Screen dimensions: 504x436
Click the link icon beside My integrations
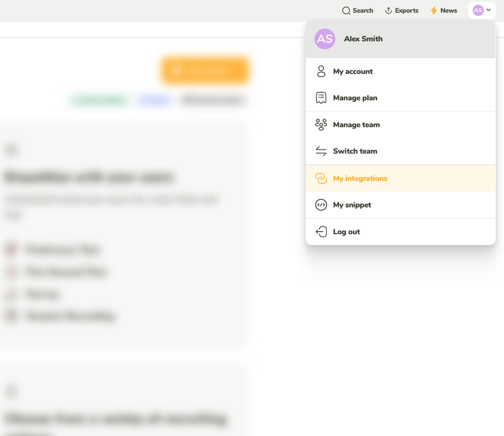tap(321, 178)
